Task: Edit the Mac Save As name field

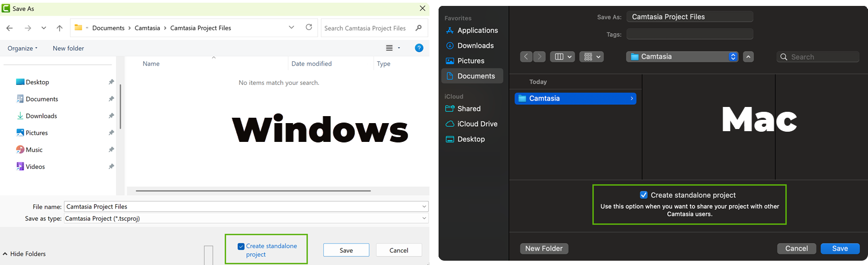Action: pos(690,17)
